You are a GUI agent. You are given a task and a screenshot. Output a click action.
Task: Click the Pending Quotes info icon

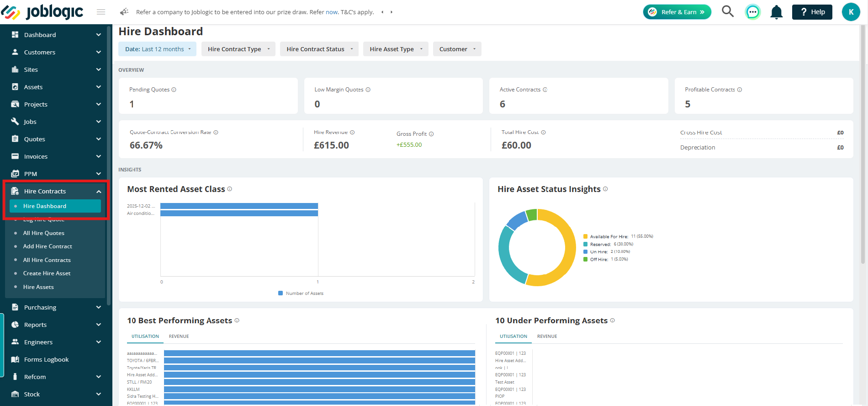coord(174,90)
